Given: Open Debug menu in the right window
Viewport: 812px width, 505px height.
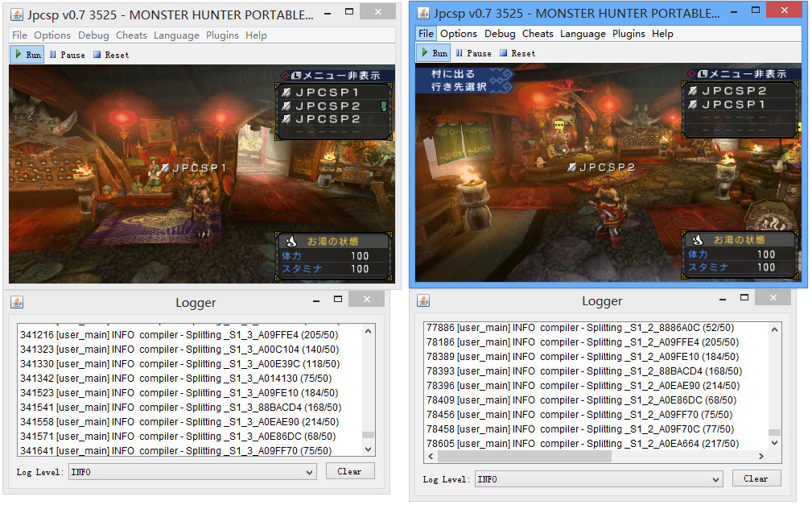Looking at the screenshot, I should click(x=500, y=34).
